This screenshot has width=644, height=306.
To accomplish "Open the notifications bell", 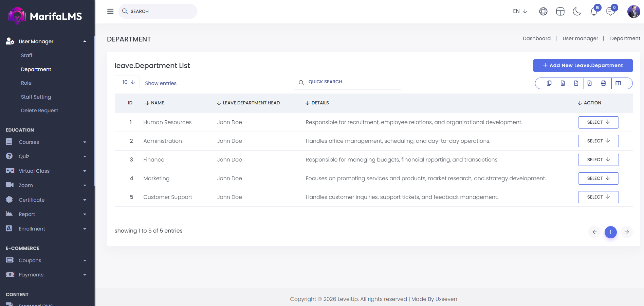I will pyautogui.click(x=594, y=12).
